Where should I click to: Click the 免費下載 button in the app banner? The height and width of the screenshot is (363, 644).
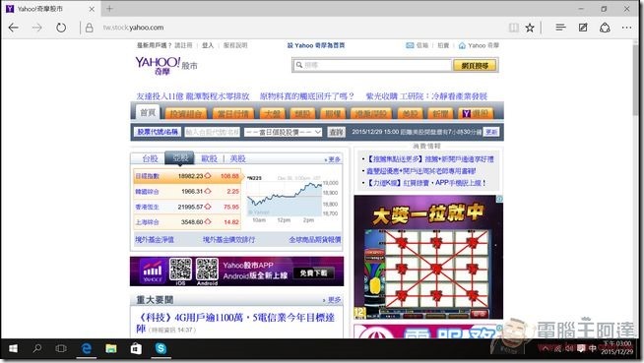pyautogui.click(x=314, y=272)
